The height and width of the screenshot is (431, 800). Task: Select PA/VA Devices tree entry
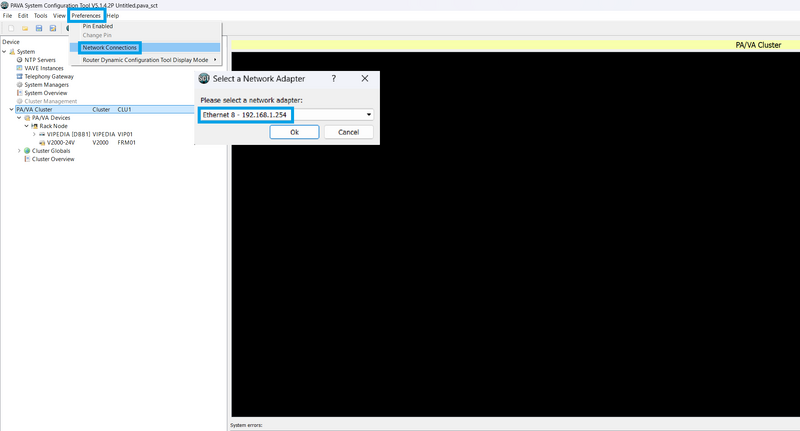(51, 118)
